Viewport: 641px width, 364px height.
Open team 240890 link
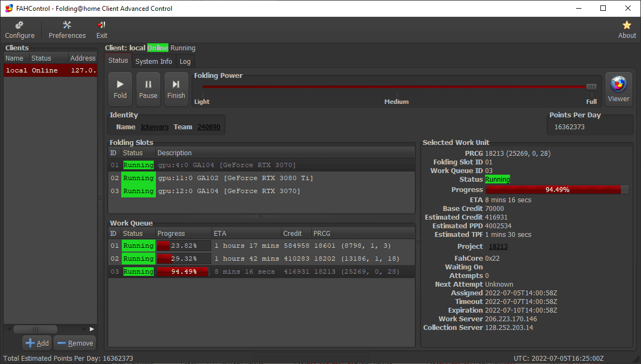pyautogui.click(x=209, y=127)
